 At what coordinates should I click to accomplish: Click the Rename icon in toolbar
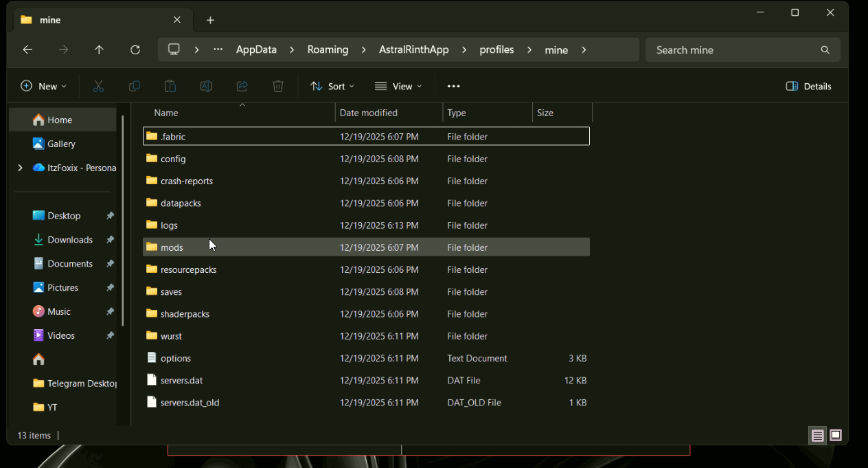click(x=206, y=86)
